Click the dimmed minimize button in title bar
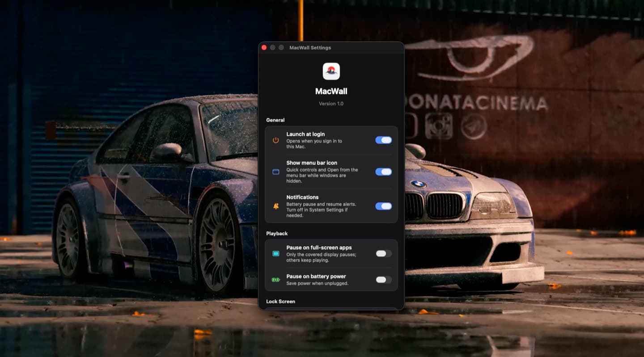Screen dimensions: 644x357 (x=272, y=47)
